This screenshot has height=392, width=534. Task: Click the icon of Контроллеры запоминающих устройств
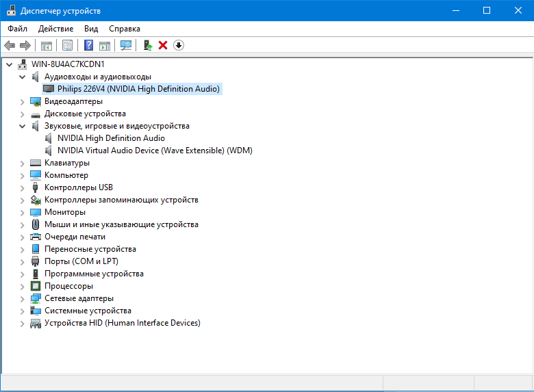(x=36, y=200)
